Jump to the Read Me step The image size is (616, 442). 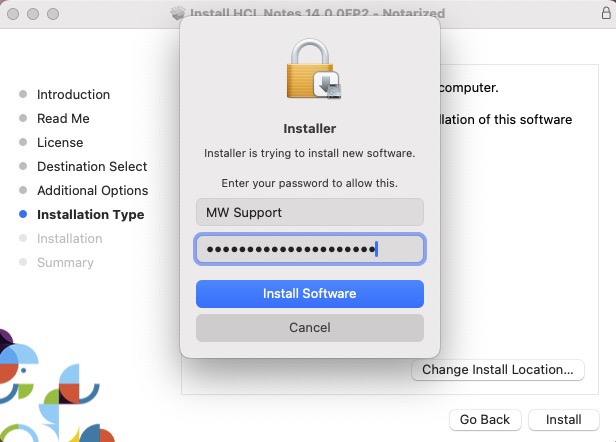63,119
